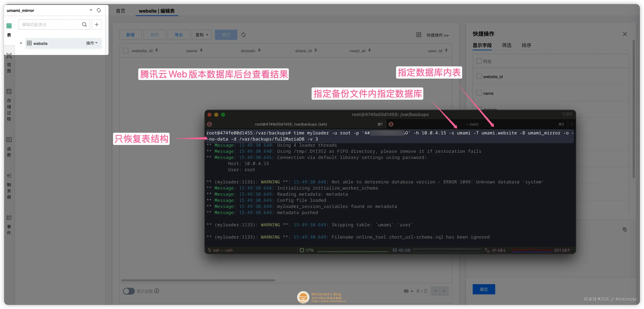Expand the website table tree item

pos(21,43)
